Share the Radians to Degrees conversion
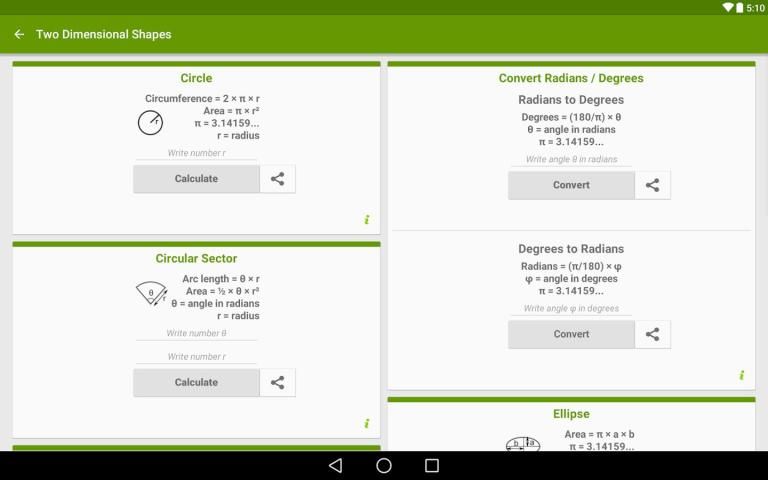This screenshot has width=768, height=480. point(652,185)
